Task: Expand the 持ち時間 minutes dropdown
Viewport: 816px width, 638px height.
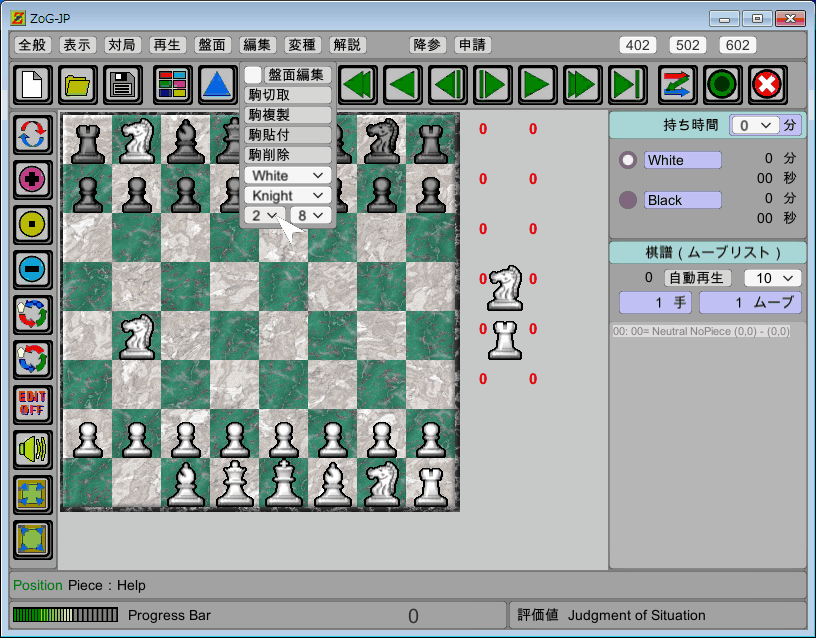Action: (754, 125)
